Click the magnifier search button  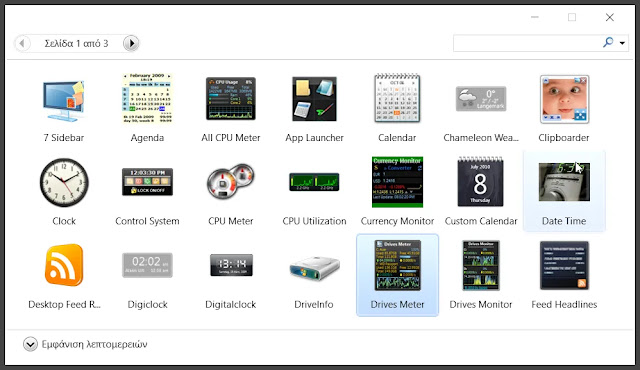click(x=608, y=42)
